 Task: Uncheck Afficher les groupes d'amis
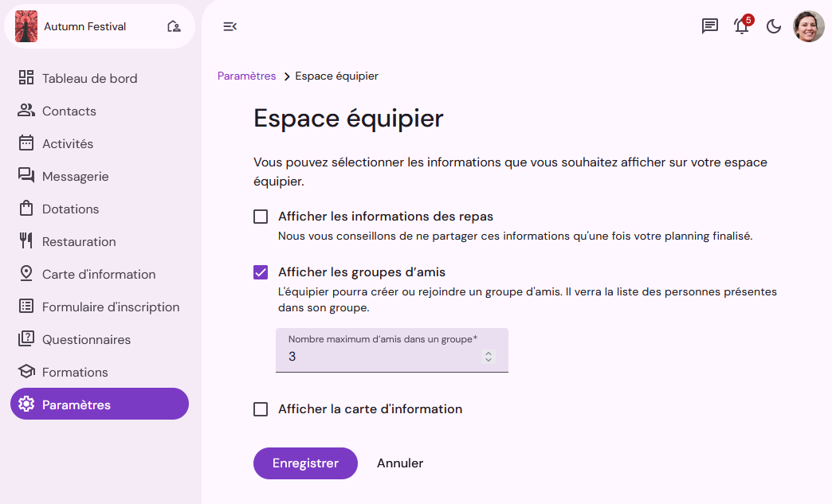click(x=261, y=272)
